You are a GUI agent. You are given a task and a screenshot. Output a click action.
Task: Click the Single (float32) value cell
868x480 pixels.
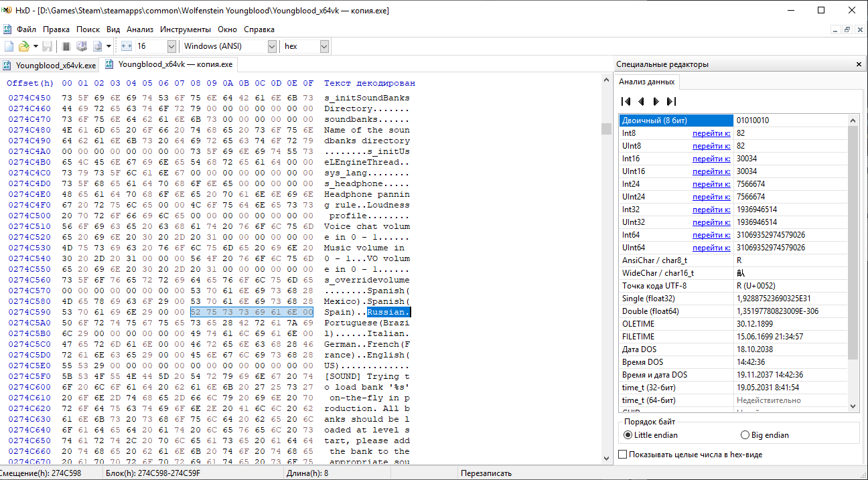791,299
